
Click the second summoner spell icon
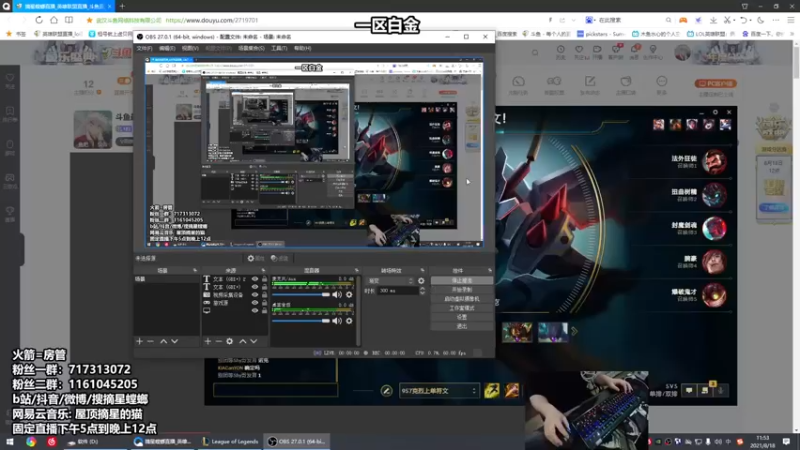[x=512, y=390]
